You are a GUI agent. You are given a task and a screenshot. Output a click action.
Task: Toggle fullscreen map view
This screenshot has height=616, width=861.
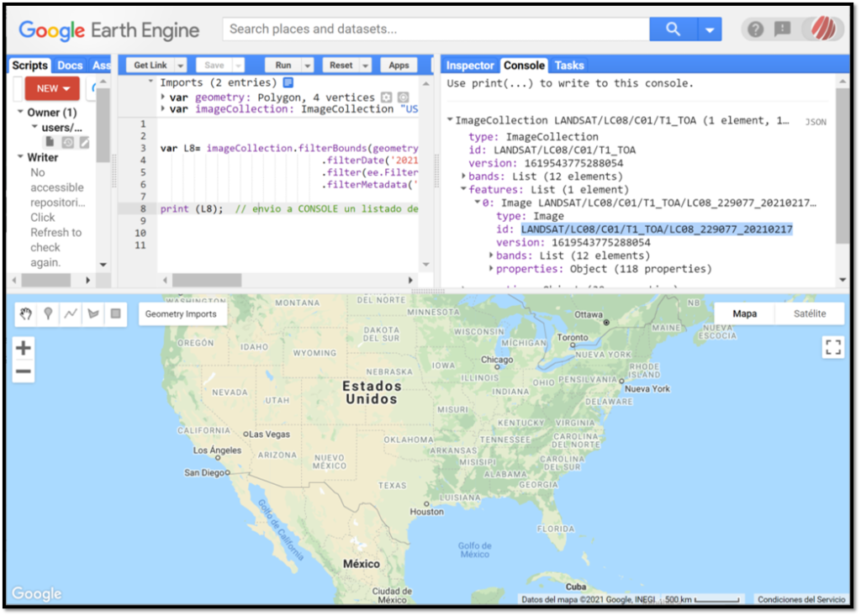(x=833, y=347)
